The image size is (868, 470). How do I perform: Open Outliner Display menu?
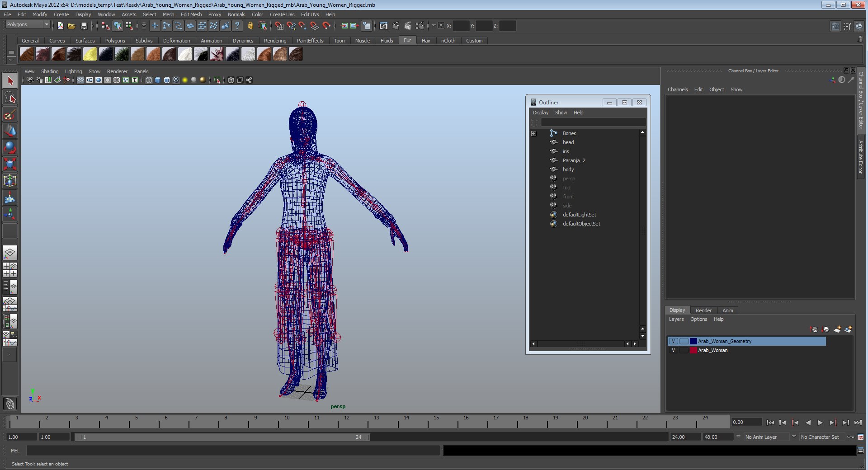540,113
